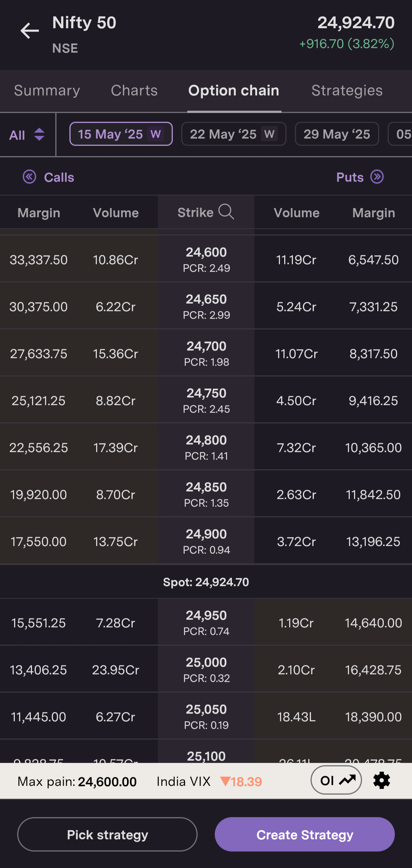The width and height of the screenshot is (412, 868).
Task: Toggle the OI chart button
Action: pos(336,781)
